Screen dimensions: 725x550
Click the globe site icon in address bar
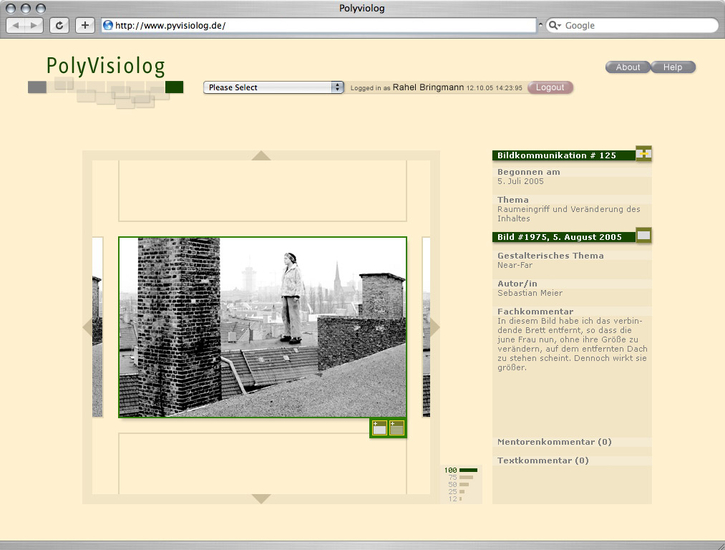[108, 25]
